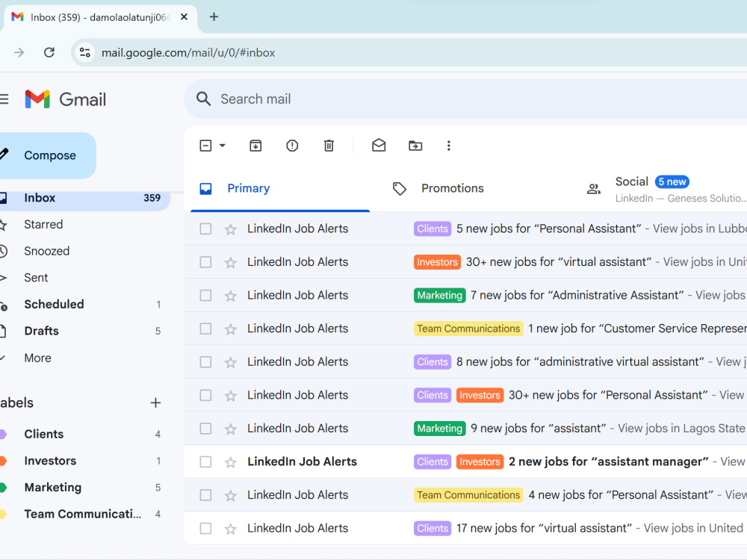
Task: Check the "9 new jobs for assistant" email
Action: (205, 429)
